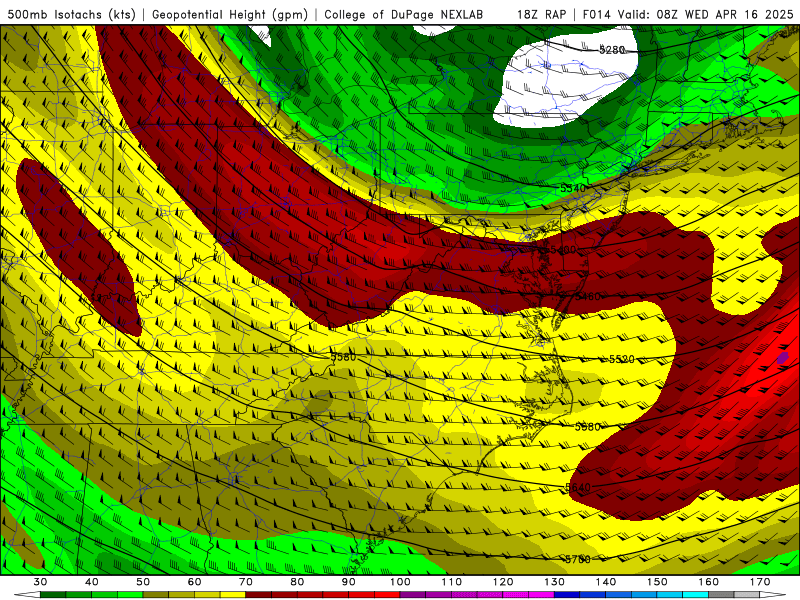The height and width of the screenshot is (600, 800).
Task: Click the 60 value on the color scale
Action: [x=194, y=582]
